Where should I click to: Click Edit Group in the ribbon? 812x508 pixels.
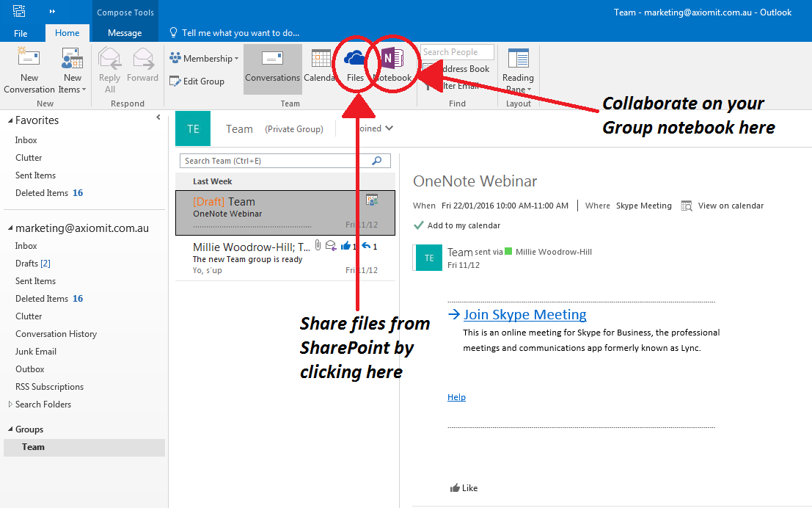click(197, 81)
